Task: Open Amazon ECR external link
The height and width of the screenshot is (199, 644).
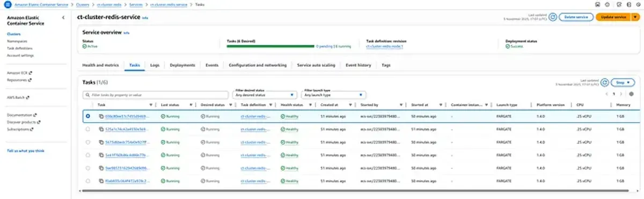Action: click(x=20, y=73)
